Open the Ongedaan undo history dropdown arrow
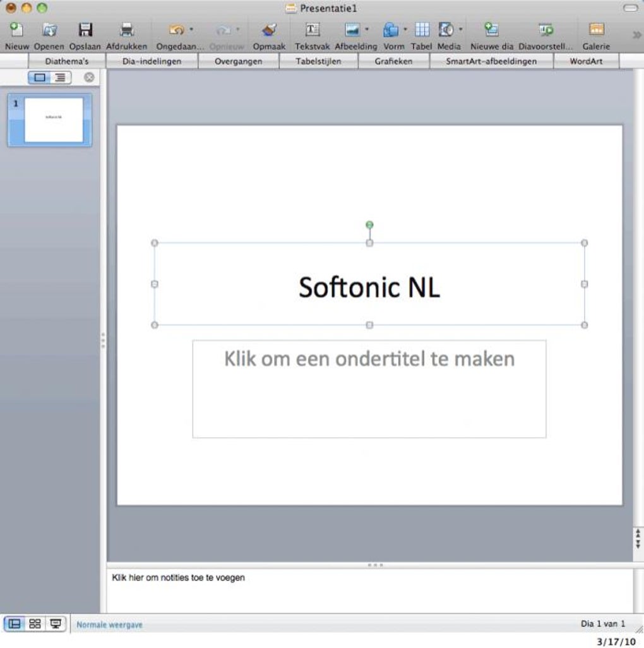The width and height of the screenshot is (644, 648). [191, 29]
